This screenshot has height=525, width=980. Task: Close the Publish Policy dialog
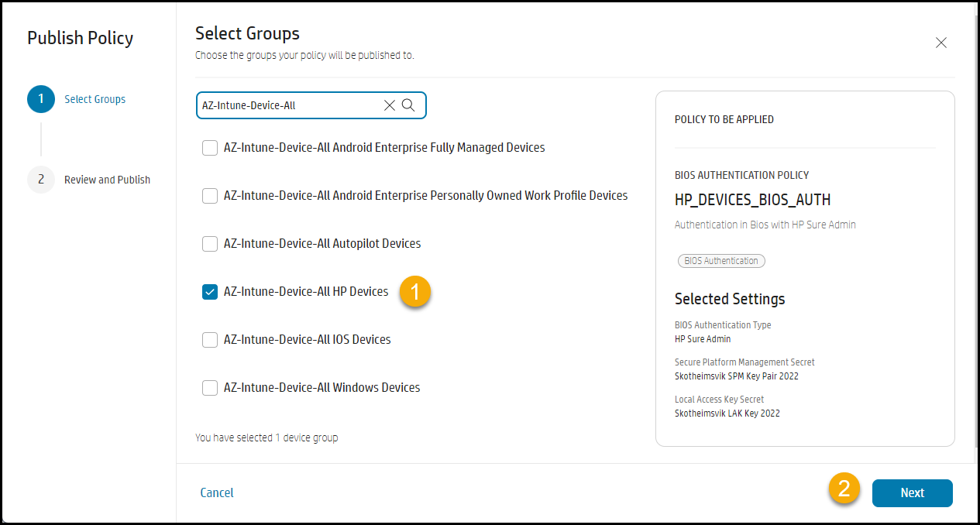click(941, 43)
